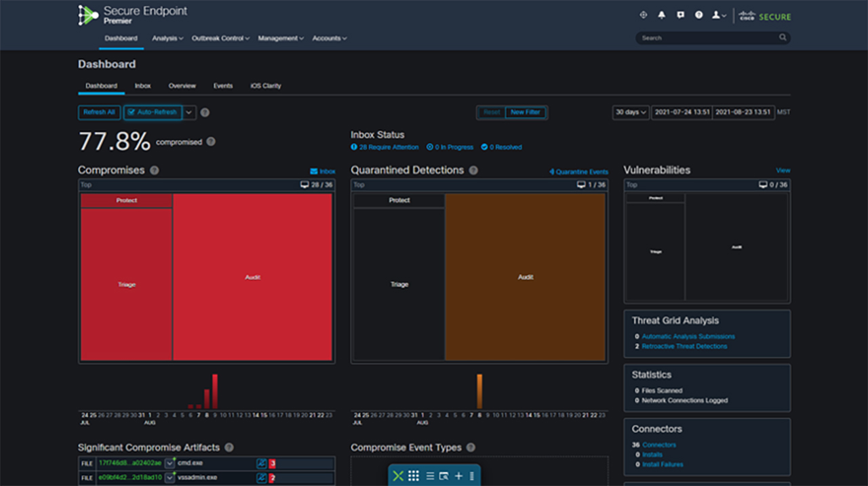This screenshot has height=486, width=868.
Task: Expand the Management menu
Action: (281, 39)
